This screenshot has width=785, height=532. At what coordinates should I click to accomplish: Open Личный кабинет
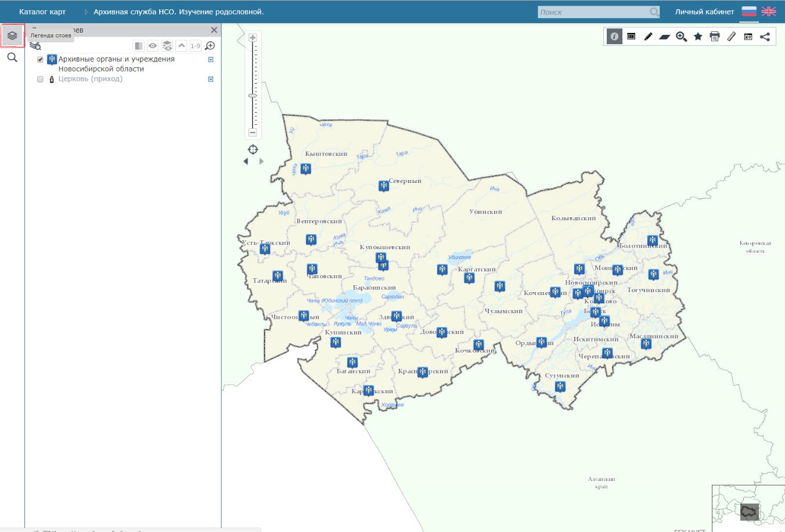point(704,12)
